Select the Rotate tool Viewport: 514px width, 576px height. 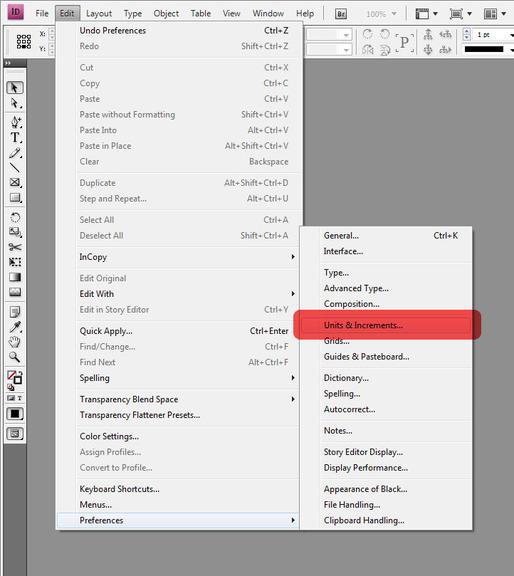tap(15, 217)
